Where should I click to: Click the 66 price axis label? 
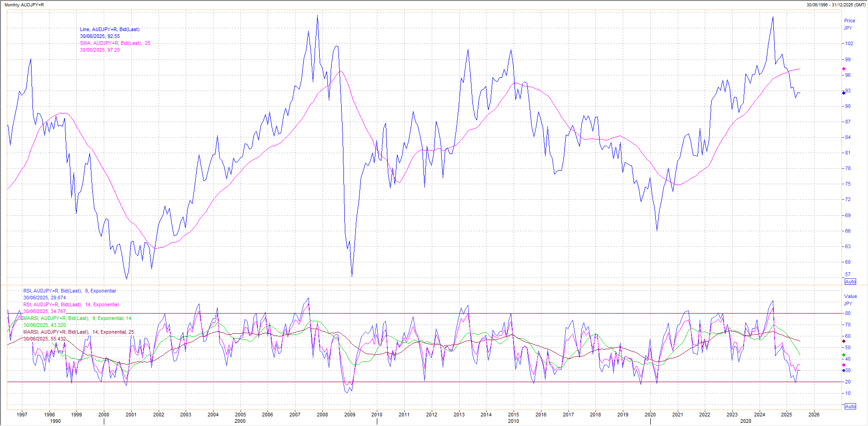tap(848, 231)
